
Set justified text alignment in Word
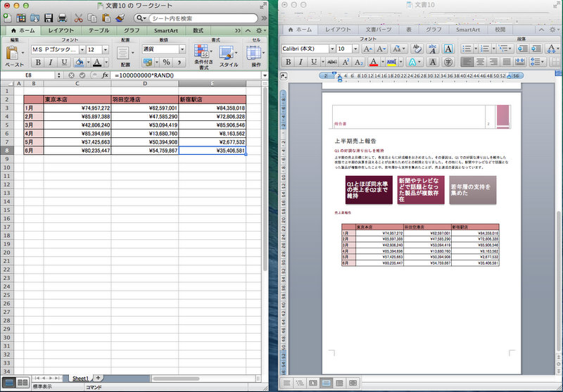(x=507, y=62)
